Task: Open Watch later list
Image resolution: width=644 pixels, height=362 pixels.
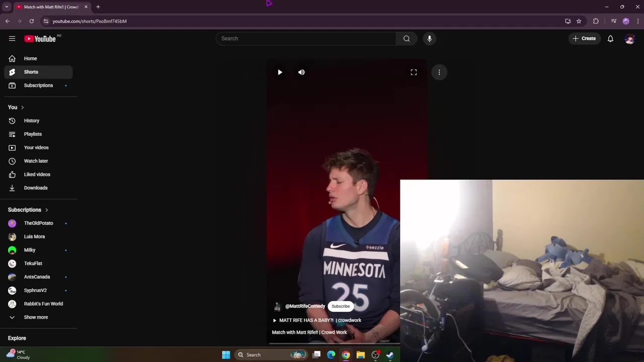Action: [x=39, y=161]
